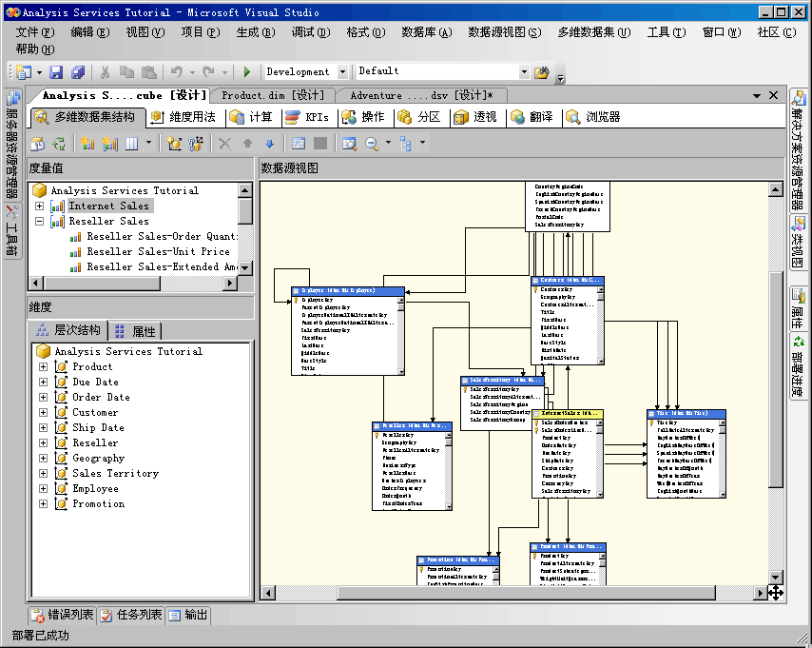Select Reseller Sales-Unit Price measure
This screenshot has height=648, width=812.
point(158,251)
